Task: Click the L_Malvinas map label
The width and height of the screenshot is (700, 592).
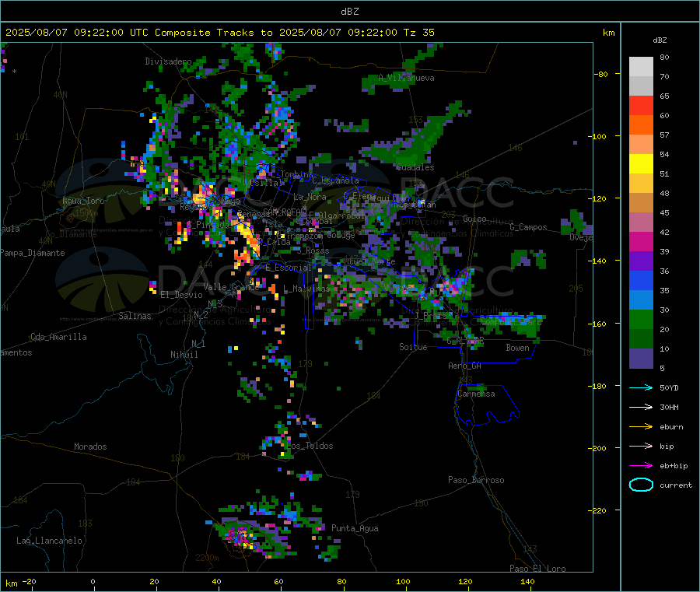Action: [306, 289]
